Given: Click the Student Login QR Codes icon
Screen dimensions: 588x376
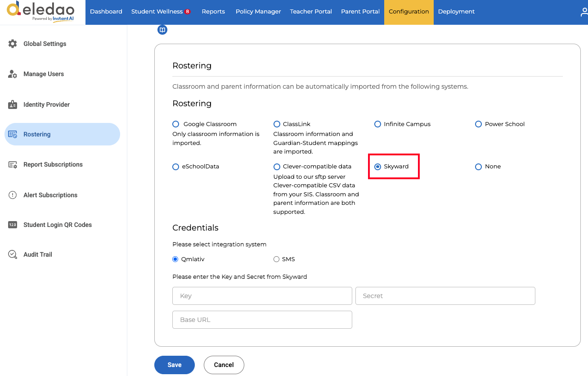Looking at the screenshot, I should click(x=13, y=225).
